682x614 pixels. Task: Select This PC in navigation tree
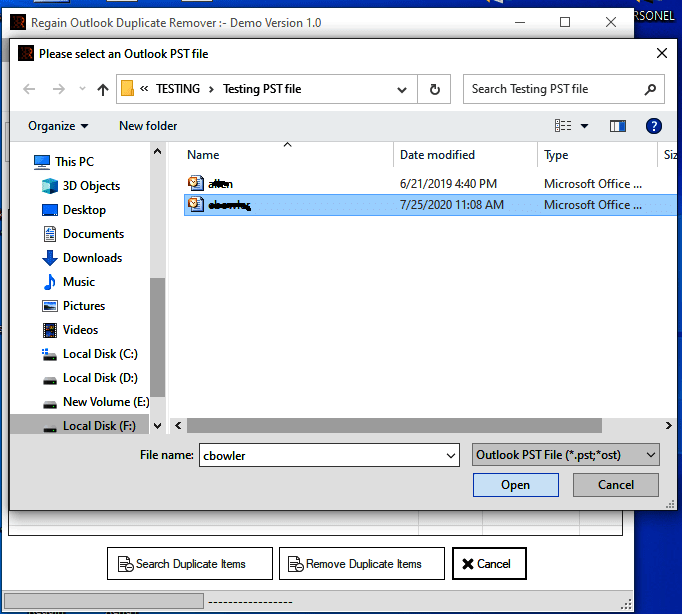point(64,162)
